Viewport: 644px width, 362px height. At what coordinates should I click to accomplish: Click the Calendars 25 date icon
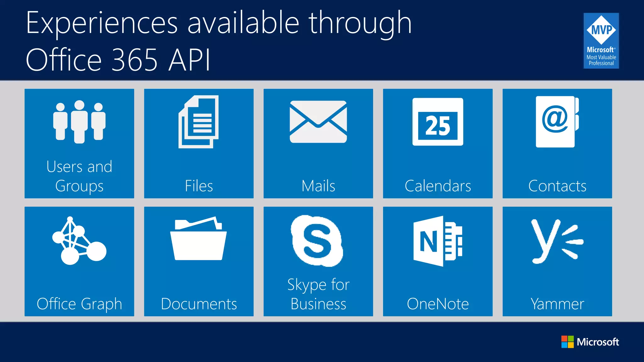click(438, 122)
